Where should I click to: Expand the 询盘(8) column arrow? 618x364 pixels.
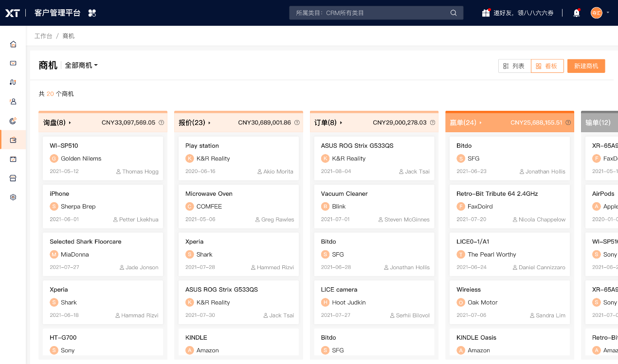point(70,123)
